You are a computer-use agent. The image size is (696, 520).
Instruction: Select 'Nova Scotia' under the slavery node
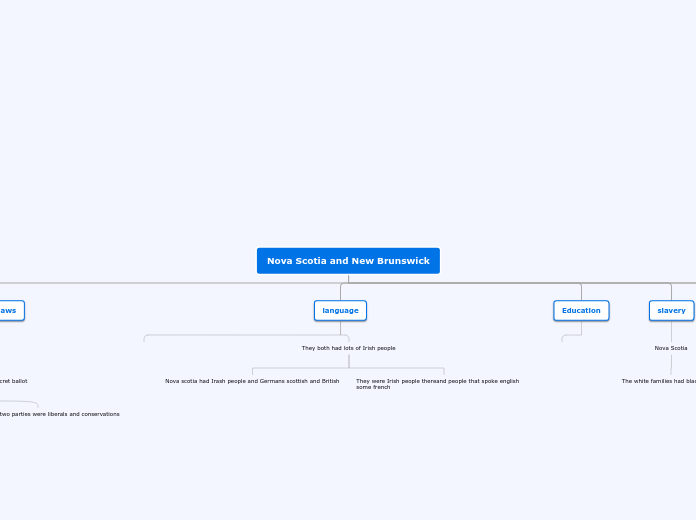click(x=671, y=348)
